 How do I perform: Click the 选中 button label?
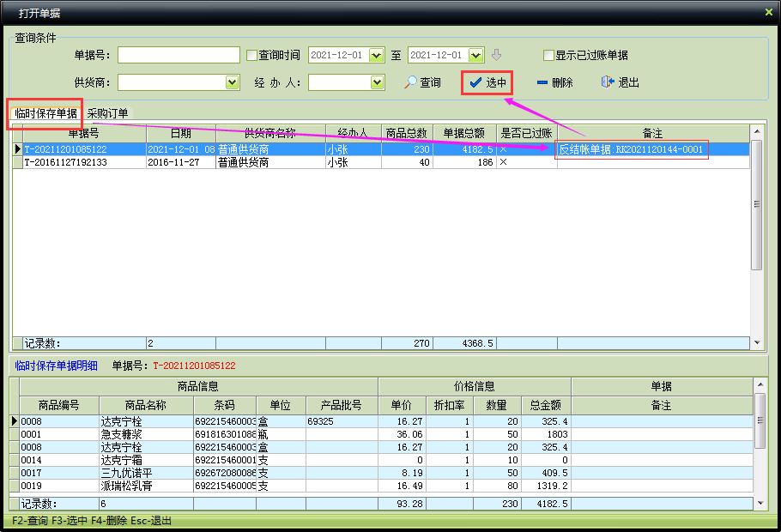[x=496, y=82]
